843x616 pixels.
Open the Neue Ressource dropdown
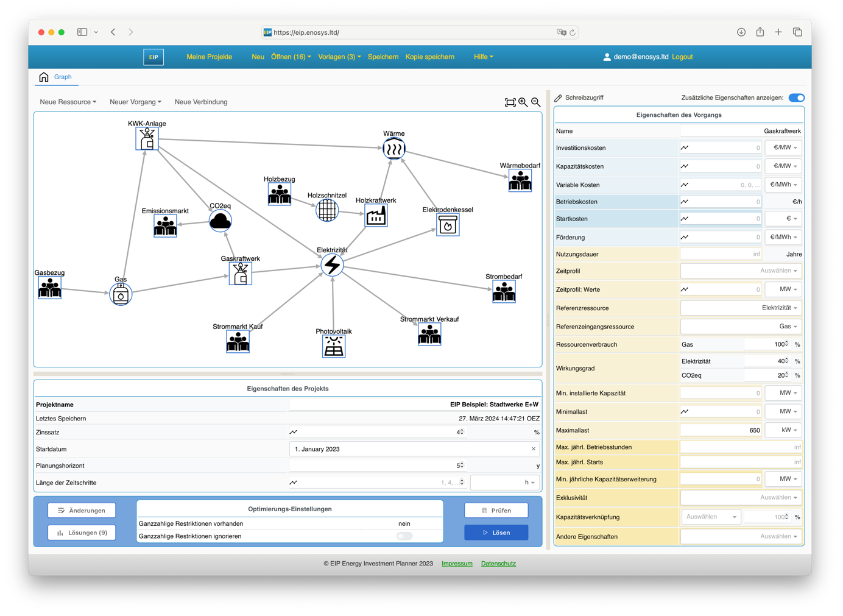[x=68, y=102]
